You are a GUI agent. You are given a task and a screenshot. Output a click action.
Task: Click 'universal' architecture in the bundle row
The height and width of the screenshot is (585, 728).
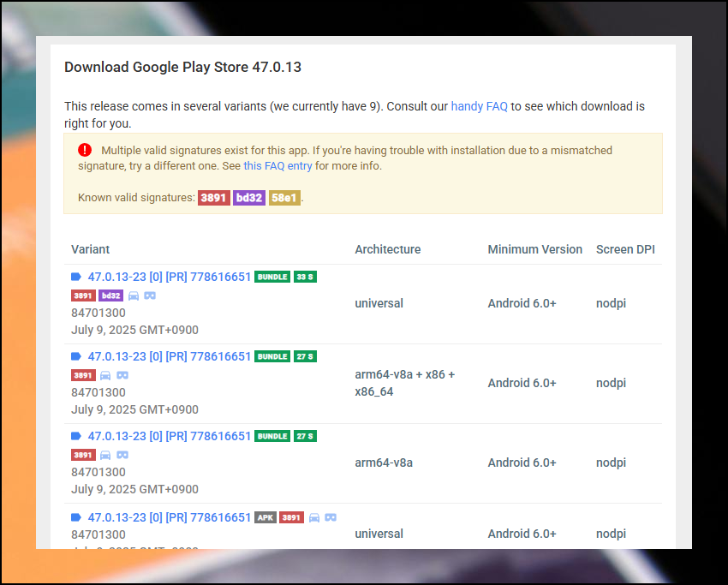[x=379, y=304]
